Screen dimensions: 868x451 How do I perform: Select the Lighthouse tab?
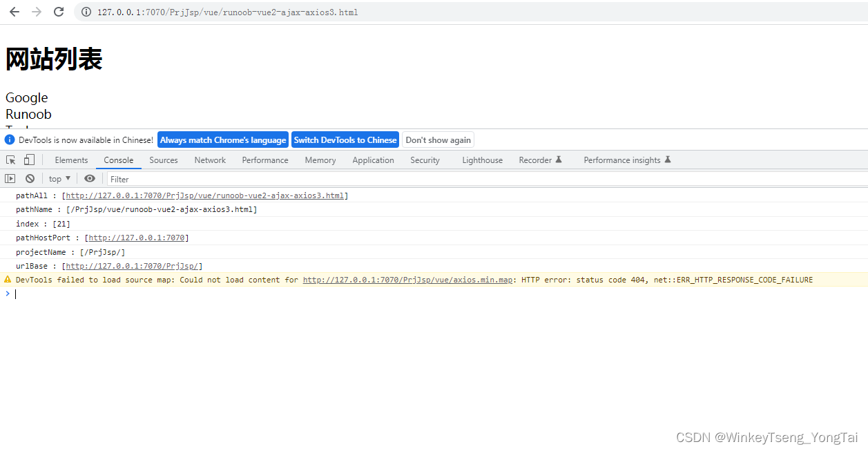[481, 160]
